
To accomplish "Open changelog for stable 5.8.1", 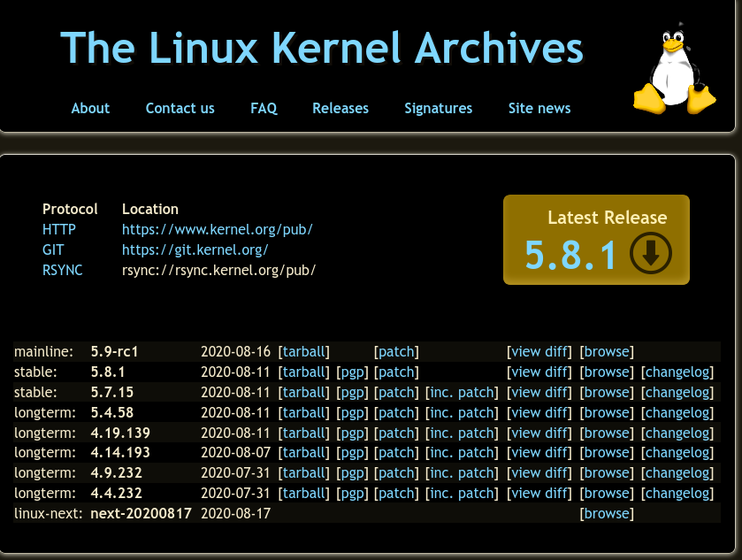I will (x=677, y=372).
